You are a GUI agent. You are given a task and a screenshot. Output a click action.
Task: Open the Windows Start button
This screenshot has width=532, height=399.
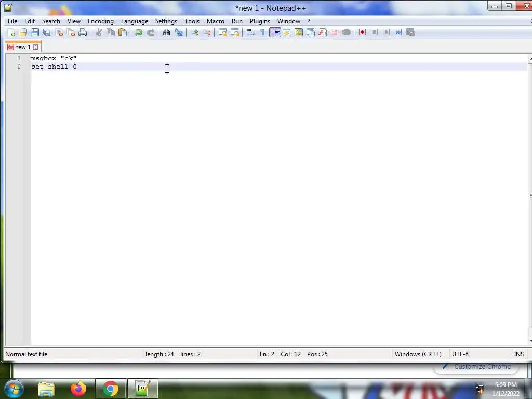click(14, 389)
